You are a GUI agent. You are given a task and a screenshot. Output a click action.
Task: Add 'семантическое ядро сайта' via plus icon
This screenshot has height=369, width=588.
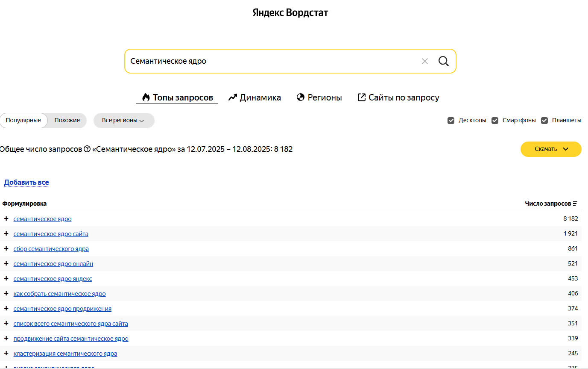coord(6,233)
